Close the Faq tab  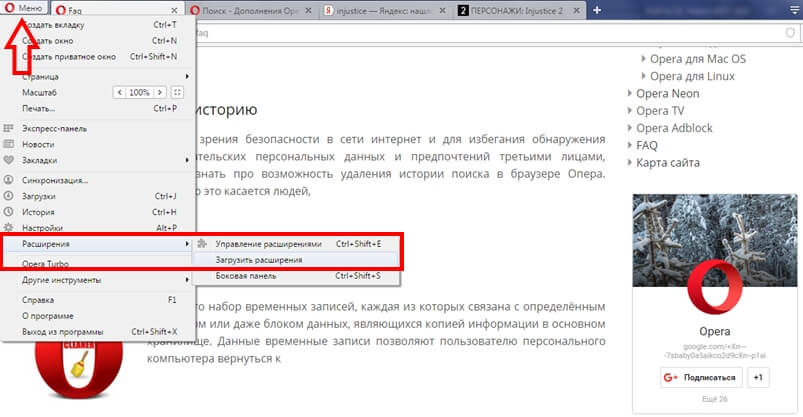174,10
